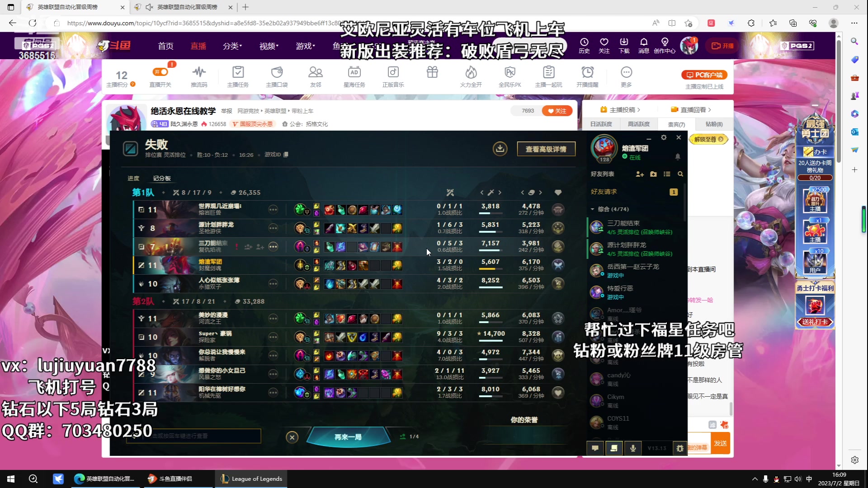This screenshot has height=488, width=868.
Task: Toggle read-aloud in browser address bar
Action: coord(656,23)
